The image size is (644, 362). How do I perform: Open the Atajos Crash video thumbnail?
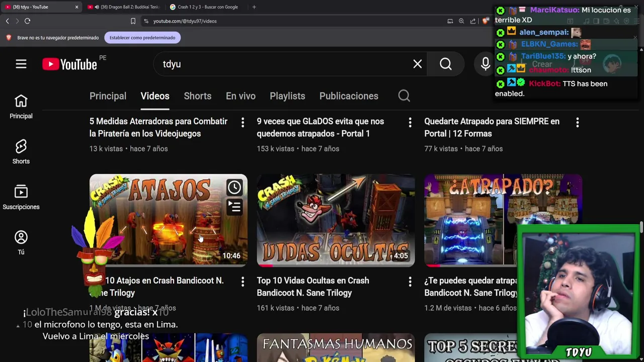tap(168, 220)
